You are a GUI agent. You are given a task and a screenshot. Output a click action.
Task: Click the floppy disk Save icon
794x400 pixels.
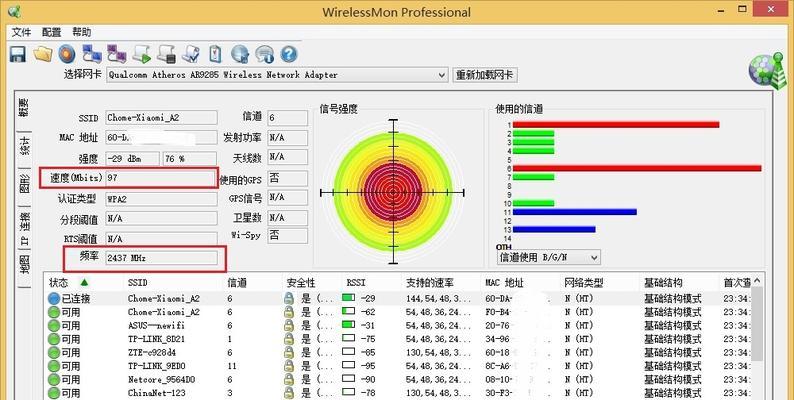pyautogui.click(x=18, y=54)
